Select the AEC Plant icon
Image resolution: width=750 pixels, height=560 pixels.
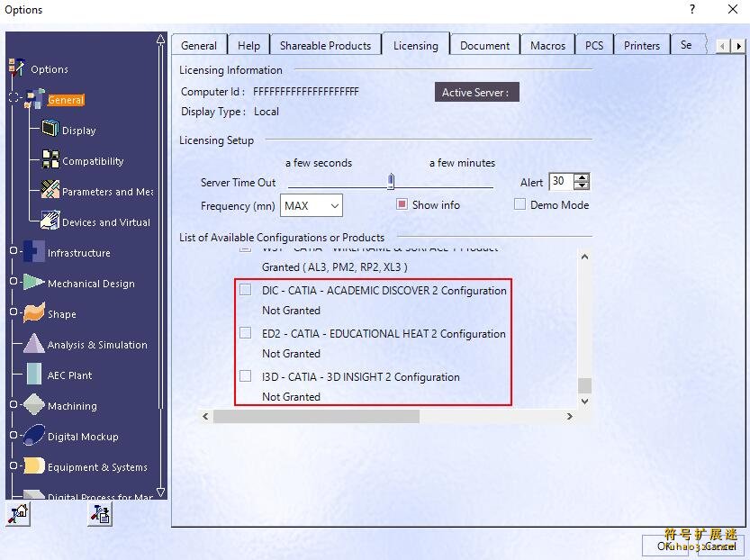34,374
